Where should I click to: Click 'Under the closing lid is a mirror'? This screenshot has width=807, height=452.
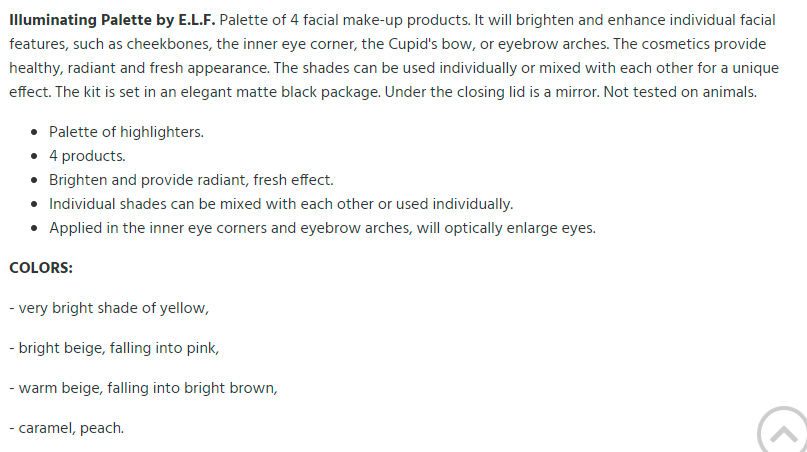coord(492,92)
